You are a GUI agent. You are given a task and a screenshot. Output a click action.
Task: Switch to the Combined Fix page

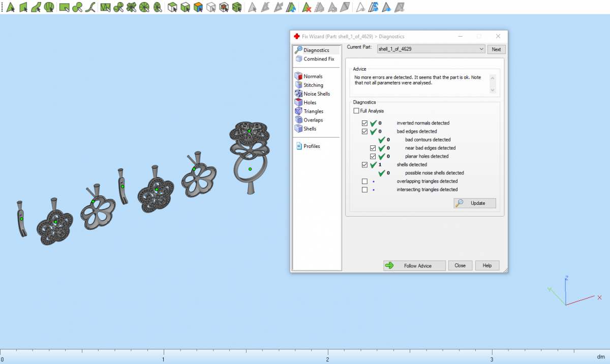click(319, 59)
